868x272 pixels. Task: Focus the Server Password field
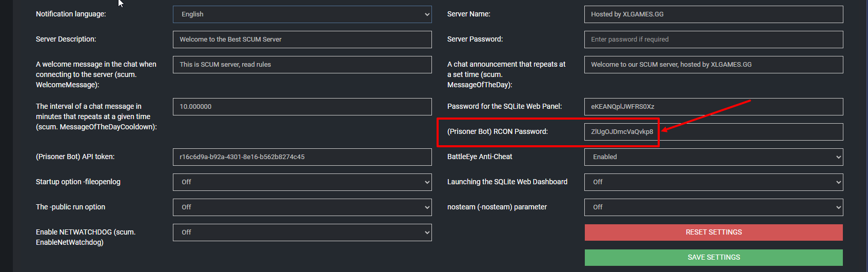tap(713, 40)
